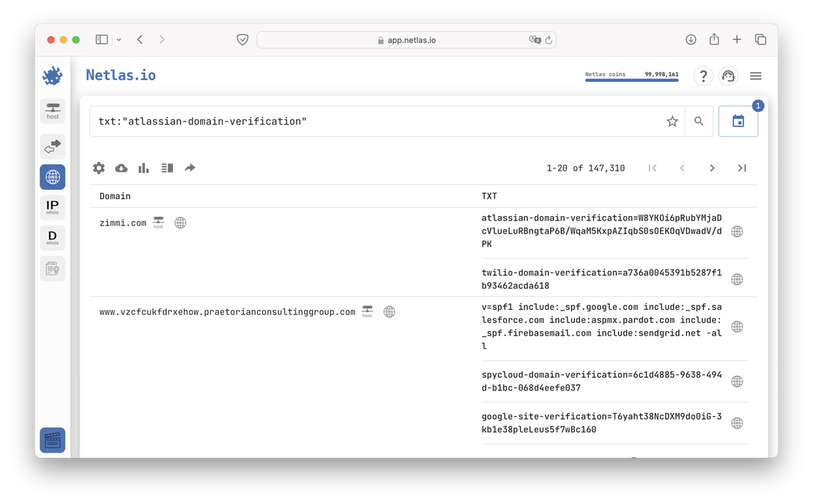
Task: Go to the next results page
Action: pos(712,168)
